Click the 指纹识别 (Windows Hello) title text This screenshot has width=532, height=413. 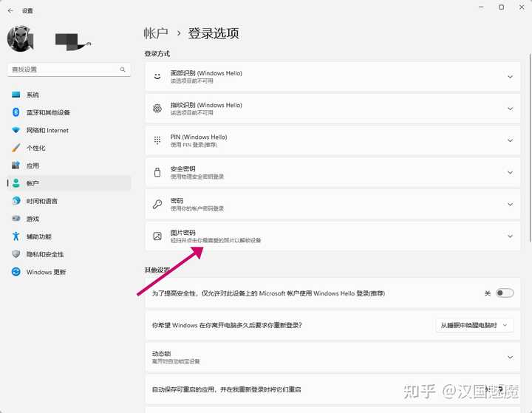(x=206, y=105)
